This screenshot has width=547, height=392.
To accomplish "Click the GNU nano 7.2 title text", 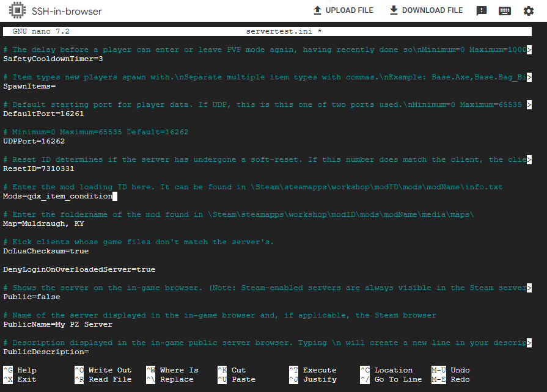I will pyautogui.click(x=41, y=31).
